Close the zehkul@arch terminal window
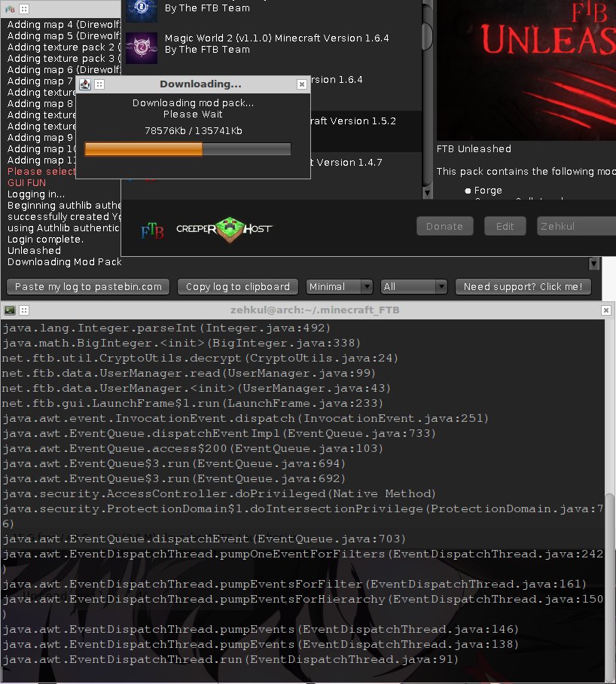This screenshot has width=616, height=684. [606, 310]
